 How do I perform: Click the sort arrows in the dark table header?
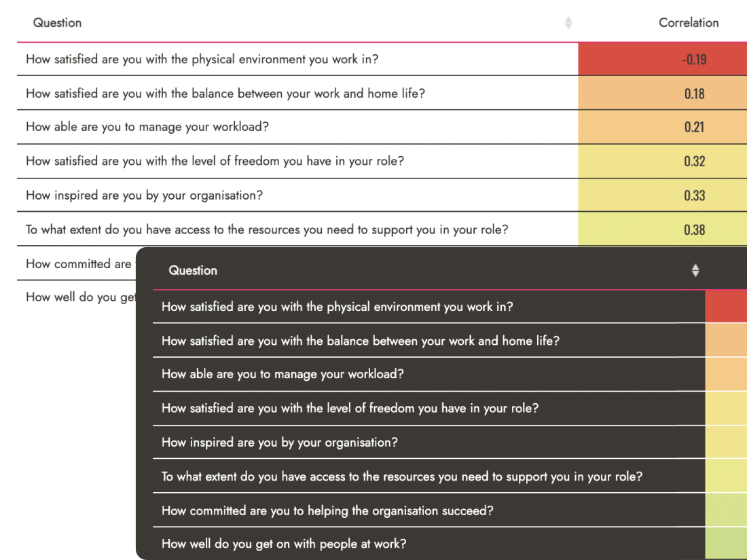[695, 271]
